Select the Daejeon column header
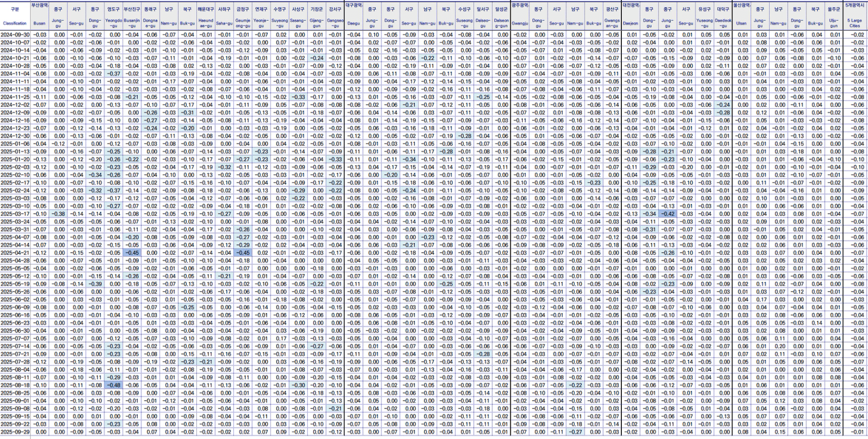 click(631, 23)
